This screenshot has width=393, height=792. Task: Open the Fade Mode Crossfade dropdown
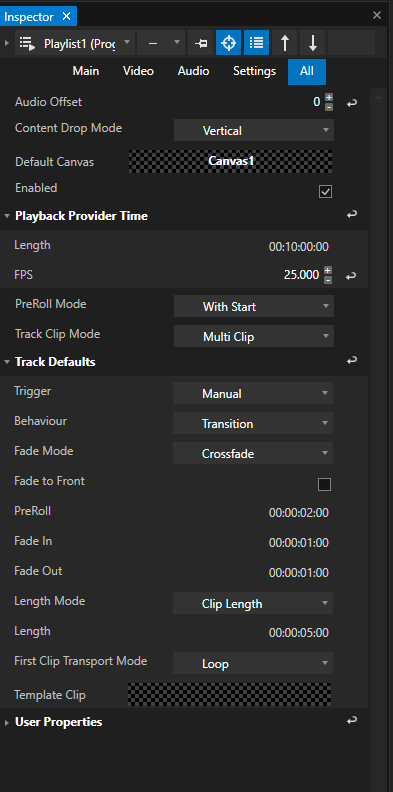pos(253,453)
